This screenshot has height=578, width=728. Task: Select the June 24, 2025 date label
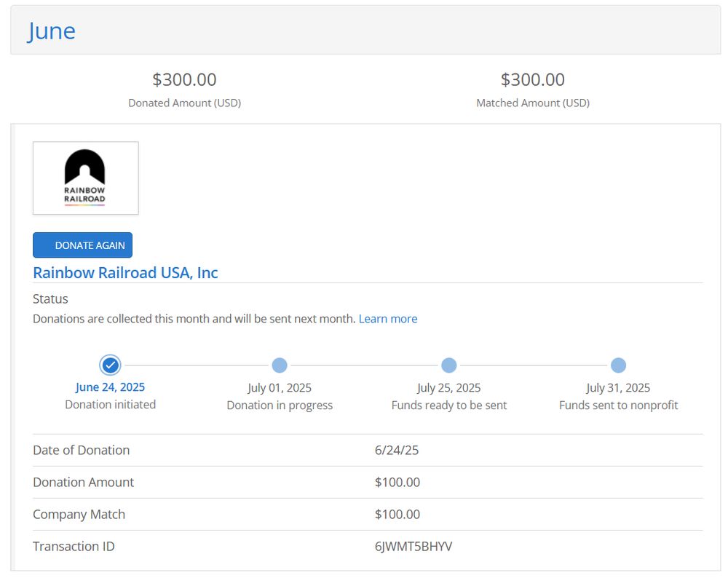point(110,387)
